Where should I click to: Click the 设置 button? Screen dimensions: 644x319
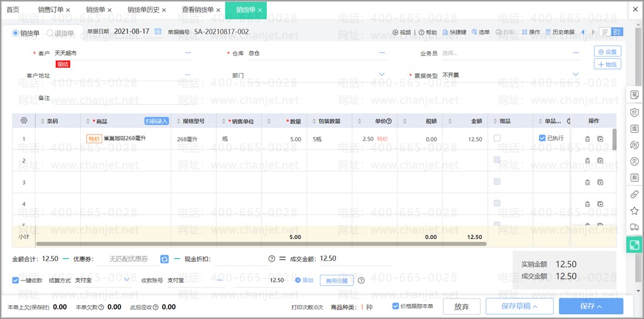[x=607, y=52]
